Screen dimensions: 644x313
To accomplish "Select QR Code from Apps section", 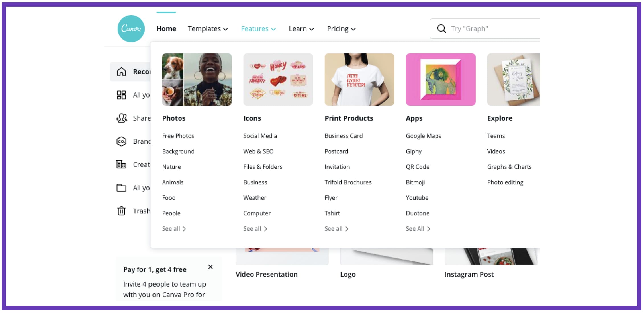I will [x=417, y=166].
